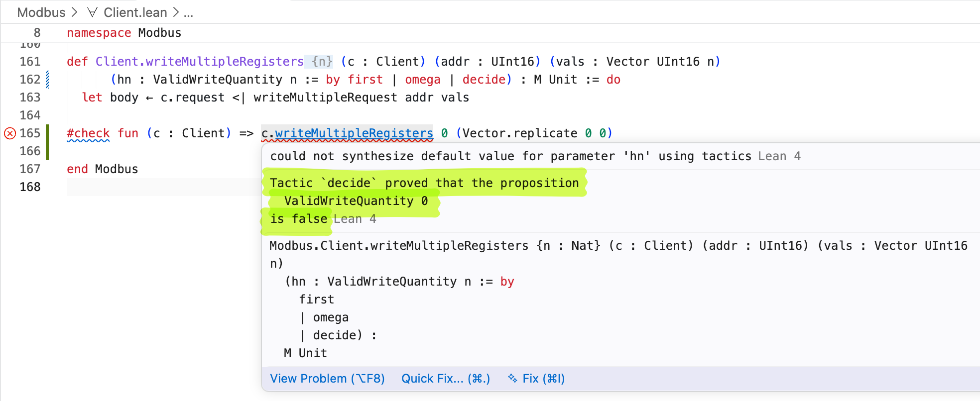Click the writeMultipleRegisters link on line 165
The height and width of the screenshot is (401, 980).
coord(354,133)
